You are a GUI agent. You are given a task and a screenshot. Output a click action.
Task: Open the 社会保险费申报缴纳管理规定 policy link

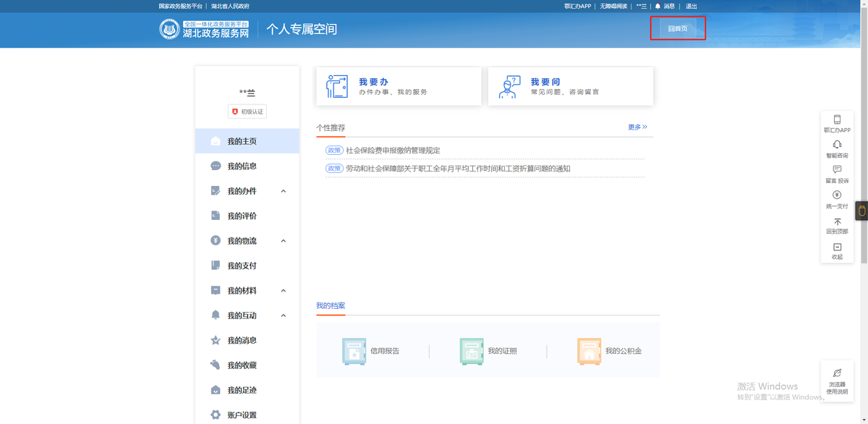click(x=393, y=150)
